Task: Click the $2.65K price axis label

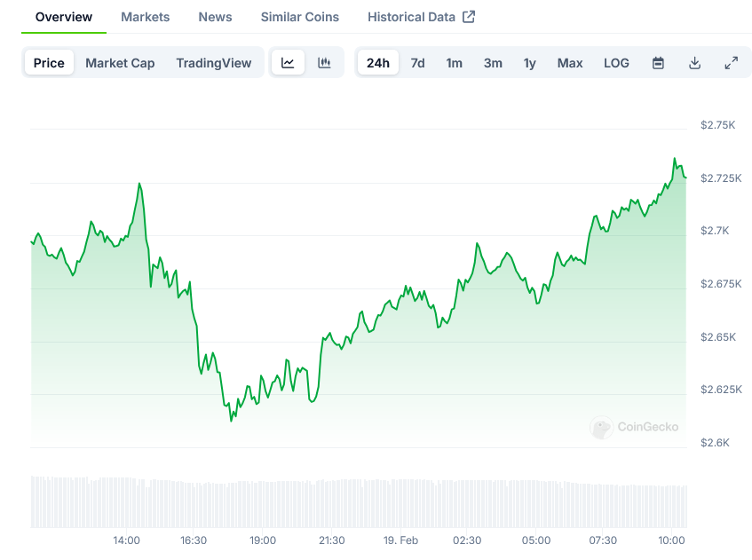Action: (718, 337)
